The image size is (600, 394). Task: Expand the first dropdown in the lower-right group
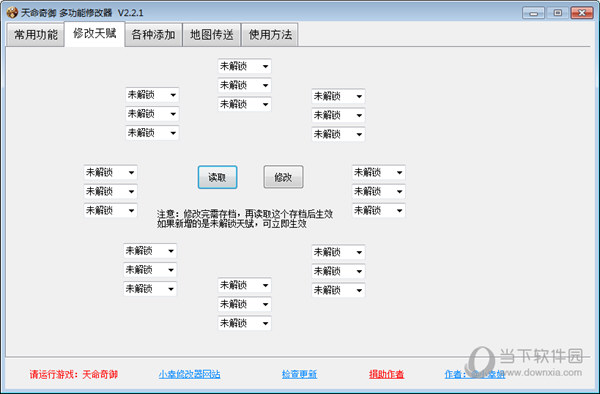point(338,252)
